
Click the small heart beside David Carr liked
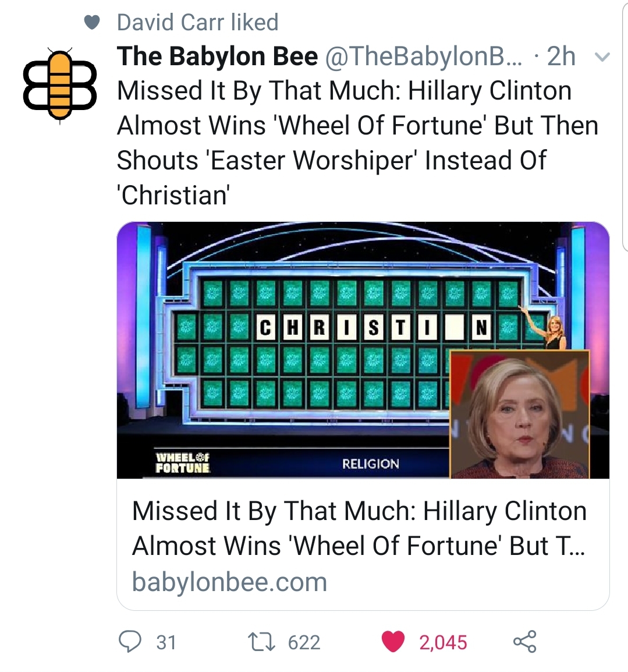92,22
